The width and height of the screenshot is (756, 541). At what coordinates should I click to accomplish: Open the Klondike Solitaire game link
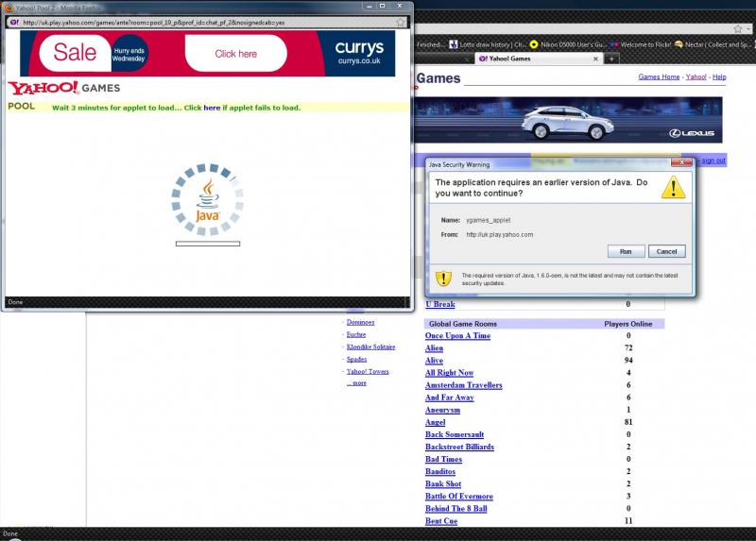pyautogui.click(x=370, y=347)
